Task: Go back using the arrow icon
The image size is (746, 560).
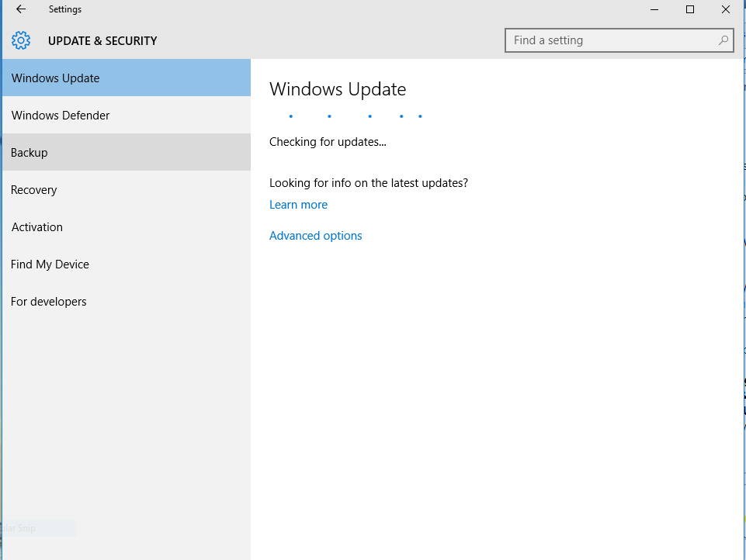Action: 21,9
